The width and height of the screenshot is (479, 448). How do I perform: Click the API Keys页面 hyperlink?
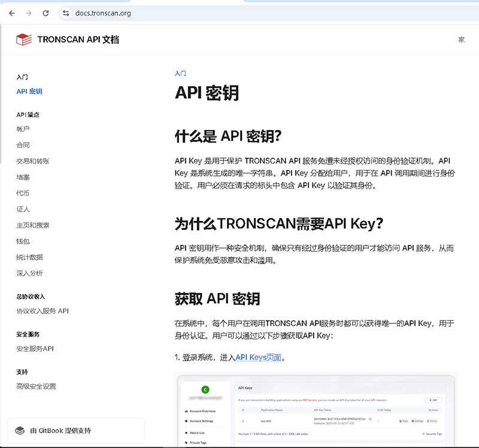258,358
